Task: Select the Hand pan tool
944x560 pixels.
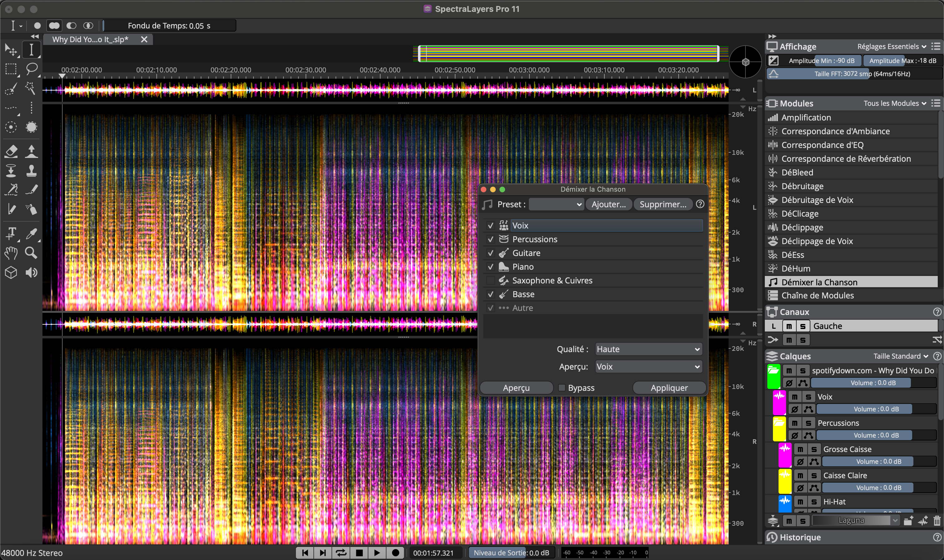Action: coord(11,253)
